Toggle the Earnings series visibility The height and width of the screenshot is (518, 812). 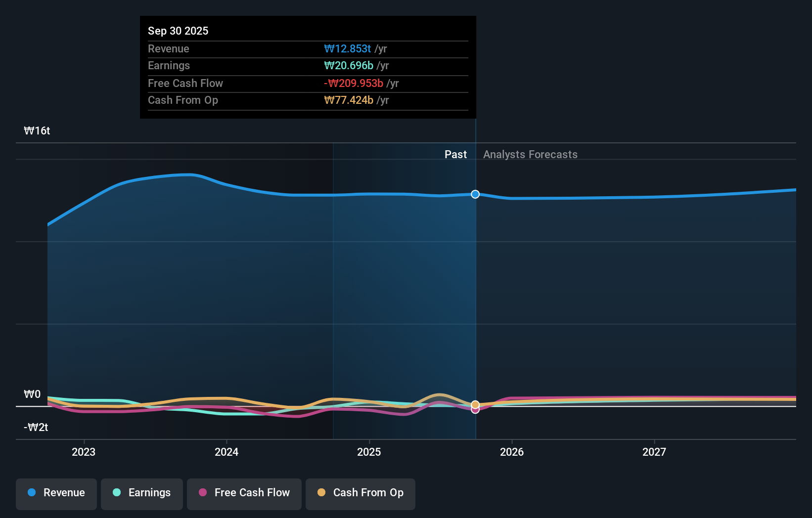pyautogui.click(x=141, y=493)
